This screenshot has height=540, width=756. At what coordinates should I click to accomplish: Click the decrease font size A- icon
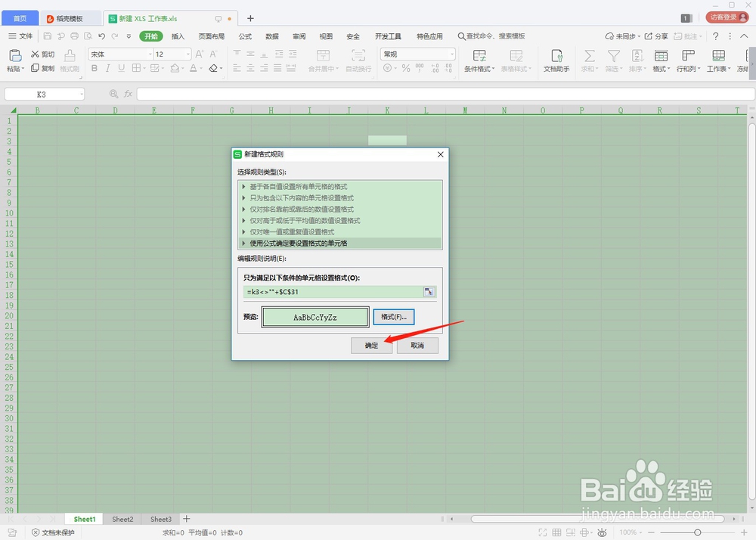214,54
